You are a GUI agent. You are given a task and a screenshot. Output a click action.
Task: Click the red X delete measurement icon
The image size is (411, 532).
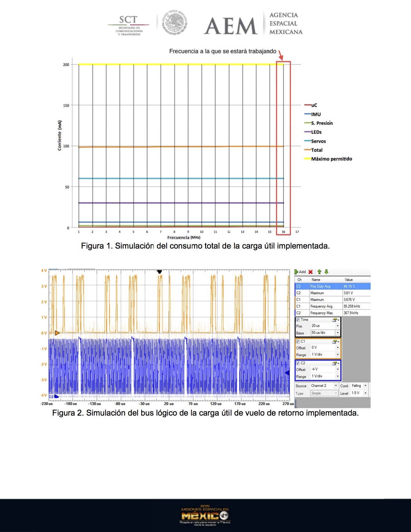point(310,272)
